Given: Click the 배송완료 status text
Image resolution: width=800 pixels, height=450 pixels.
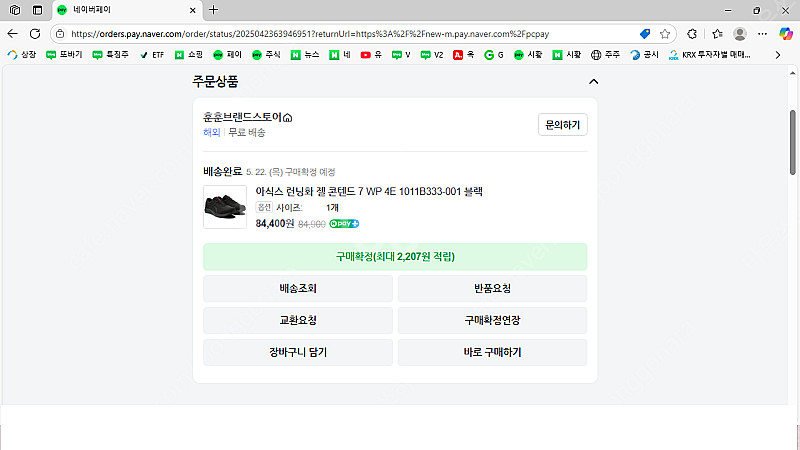Looking at the screenshot, I should click(222, 171).
